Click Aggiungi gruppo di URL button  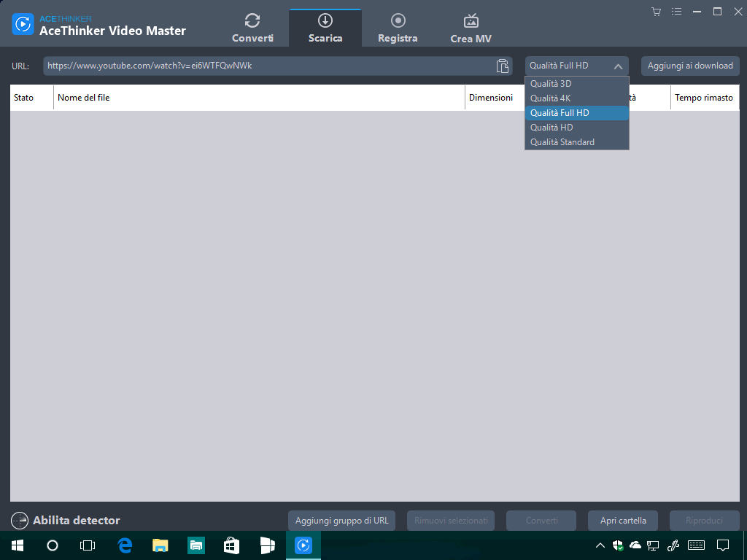tap(341, 521)
